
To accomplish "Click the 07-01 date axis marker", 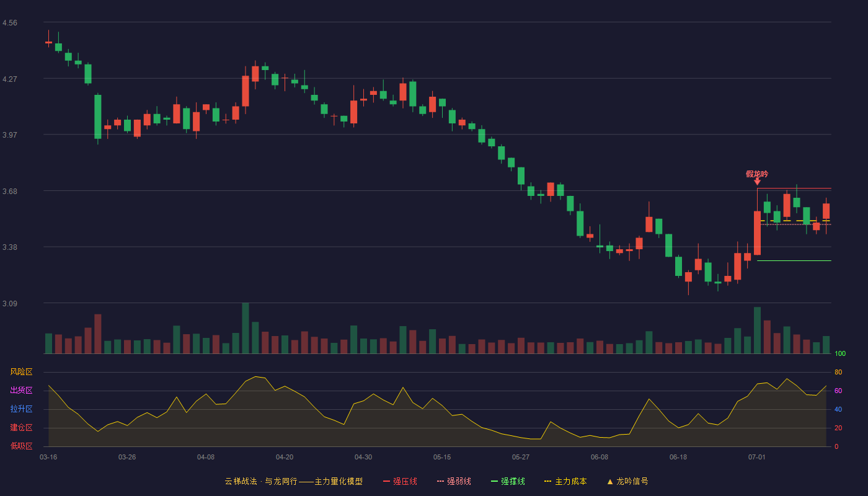I will click(x=757, y=457).
